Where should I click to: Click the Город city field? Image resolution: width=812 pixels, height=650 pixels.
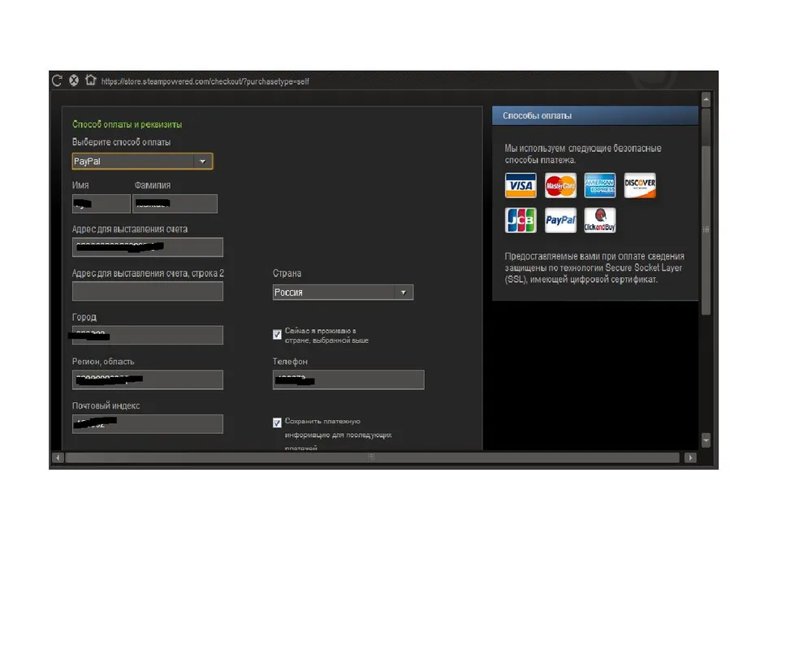pyautogui.click(x=148, y=336)
